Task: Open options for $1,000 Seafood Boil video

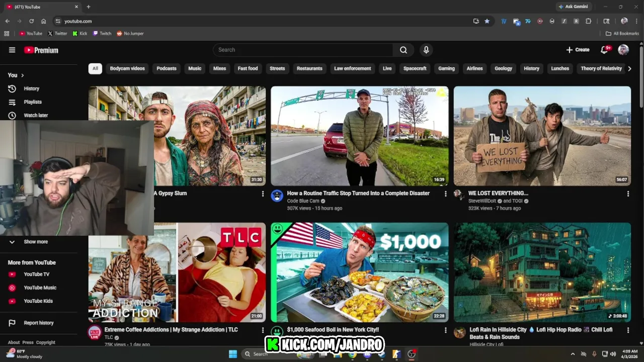Action: (445, 330)
